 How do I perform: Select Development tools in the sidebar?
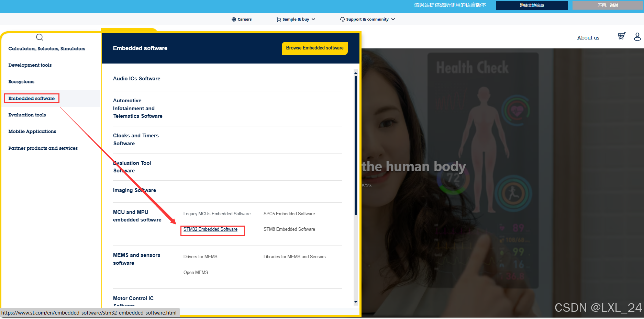[30, 65]
